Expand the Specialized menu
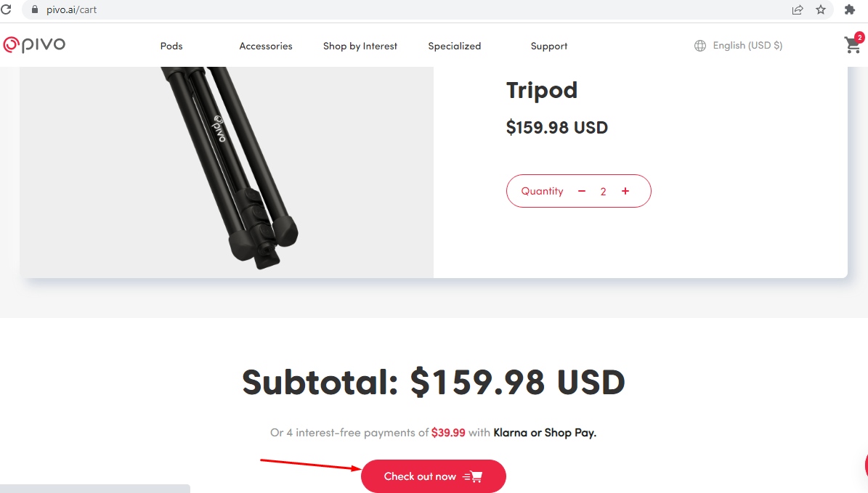Viewport: 868px width, 493px height. click(455, 46)
